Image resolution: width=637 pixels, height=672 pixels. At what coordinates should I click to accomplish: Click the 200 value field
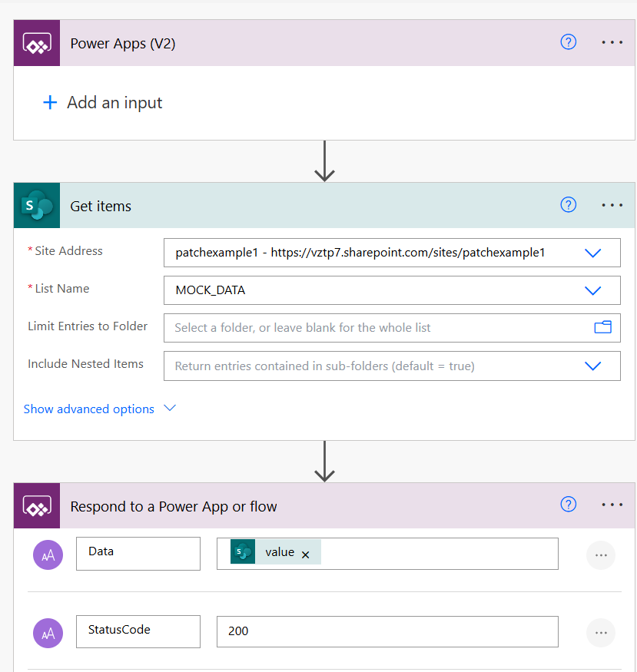click(387, 632)
